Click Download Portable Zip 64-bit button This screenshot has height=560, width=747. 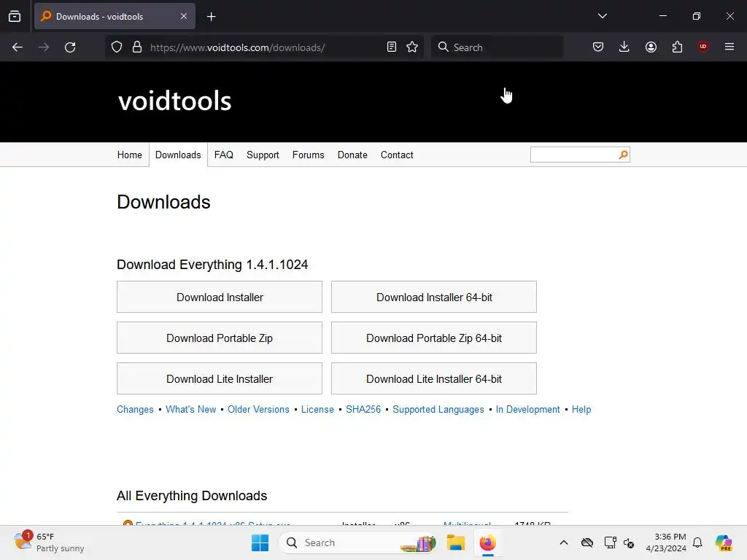click(x=434, y=338)
